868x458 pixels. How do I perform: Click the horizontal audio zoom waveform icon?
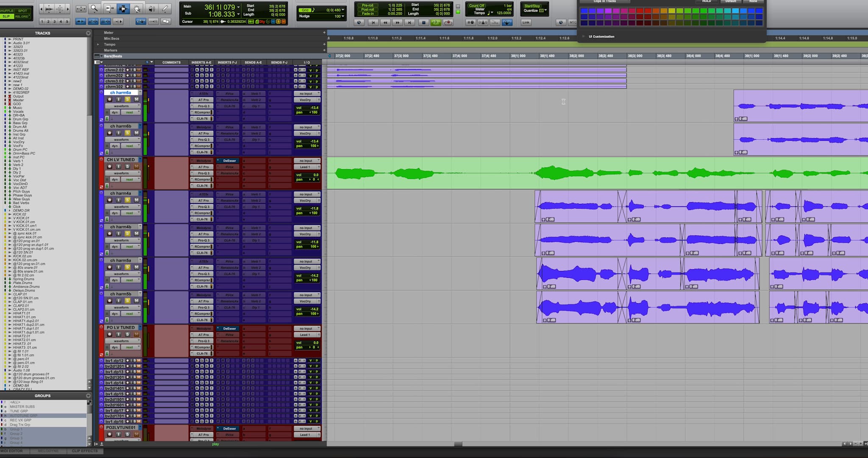pyautogui.click(x=49, y=8)
